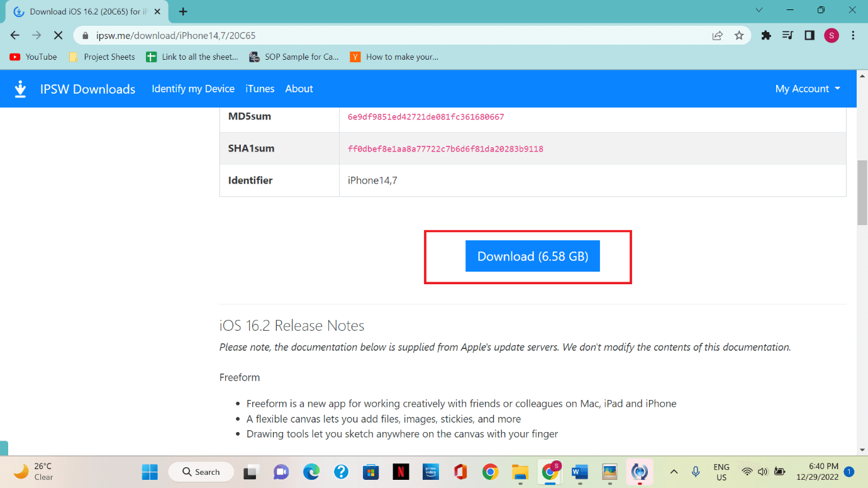Open the About page from the navbar
Viewport: 868px width, 488px height.
point(299,89)
